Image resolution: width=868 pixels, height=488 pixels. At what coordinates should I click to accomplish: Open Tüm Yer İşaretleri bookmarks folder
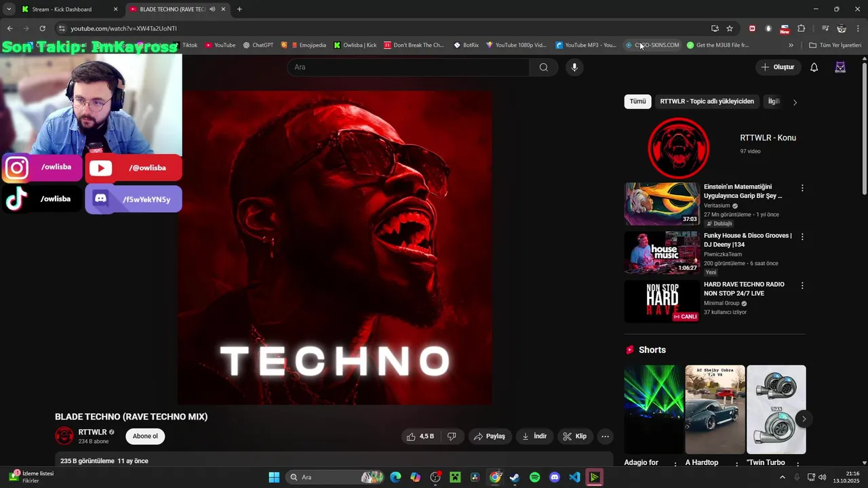click(x=835, y=45)
